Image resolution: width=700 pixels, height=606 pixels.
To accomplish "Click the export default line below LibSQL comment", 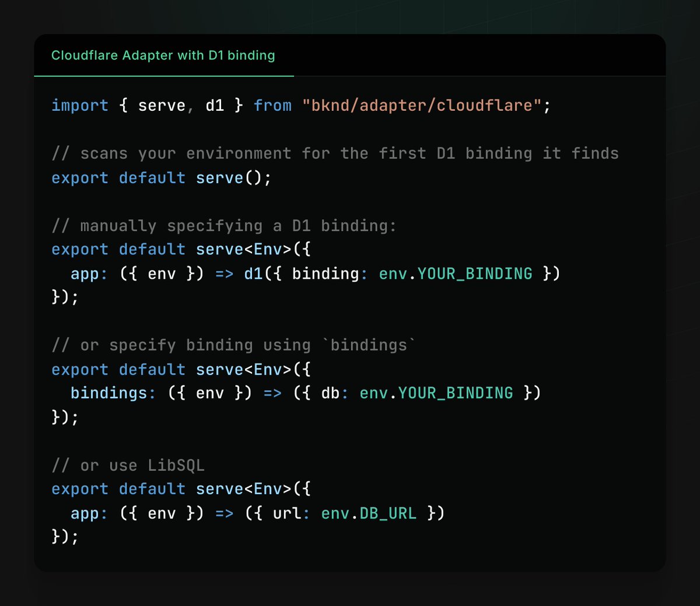I will [x=181, y=489].
